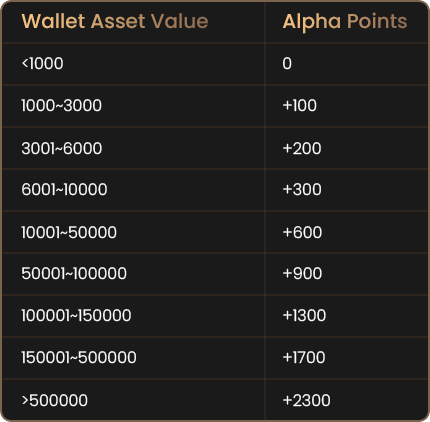The image size is (430, 422).
Task: Click the +1700 alpha points value
Action: tap(304, 358)
